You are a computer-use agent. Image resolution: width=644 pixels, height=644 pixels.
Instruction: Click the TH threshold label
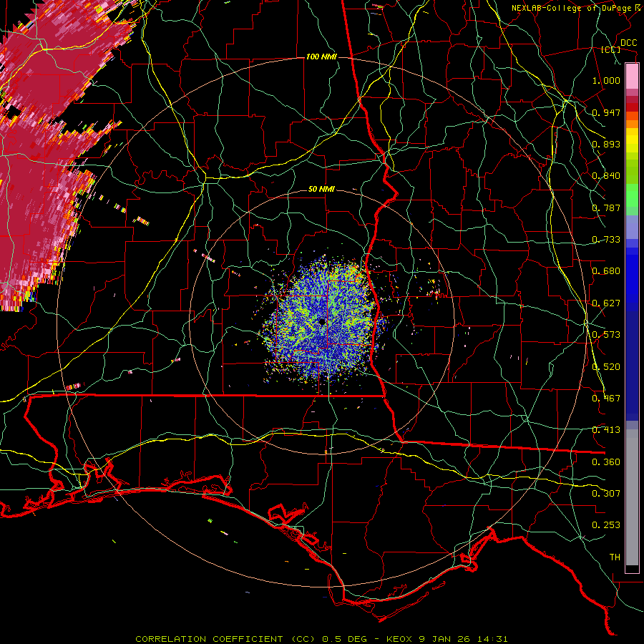615,557
